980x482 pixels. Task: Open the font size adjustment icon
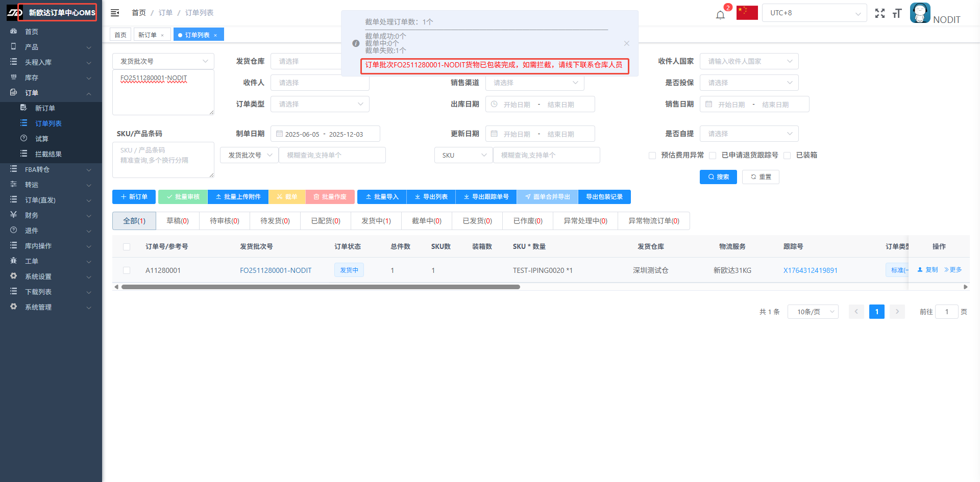tap(897, 13)
